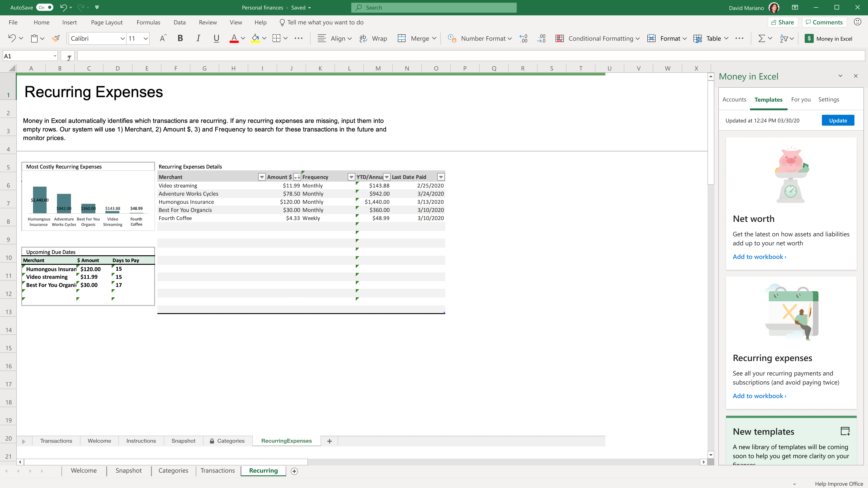The image size is (868, 488).
Task: Toggle the AutoSave switch
Action: [x=45, y=7]
